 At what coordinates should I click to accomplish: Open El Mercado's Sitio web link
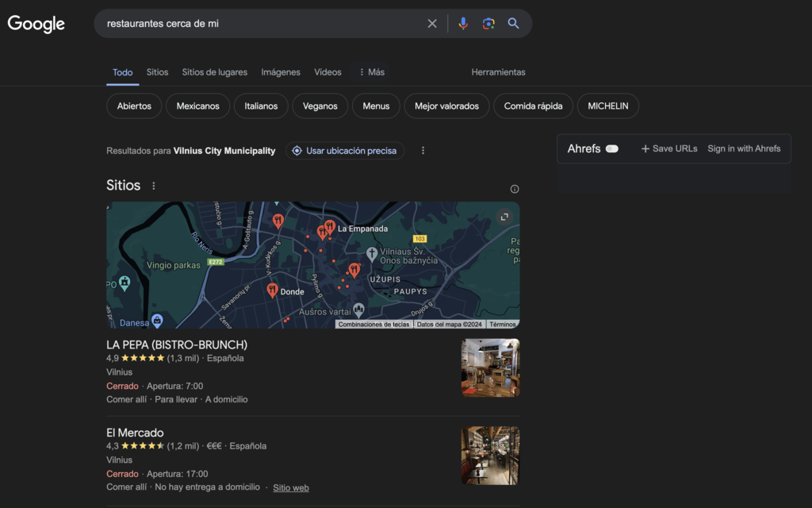coord(290,487)
